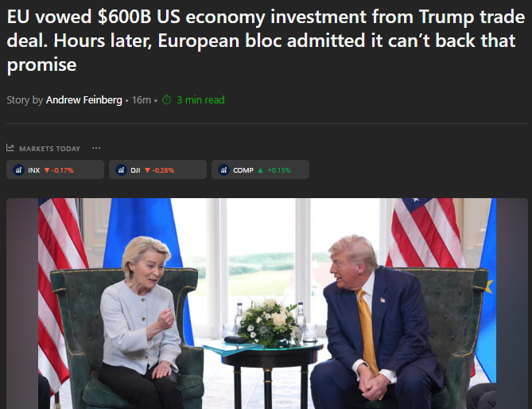This screenshot has width=532, height=409.
Task: Click the Markets Today label
Action: tap(49, 149)
